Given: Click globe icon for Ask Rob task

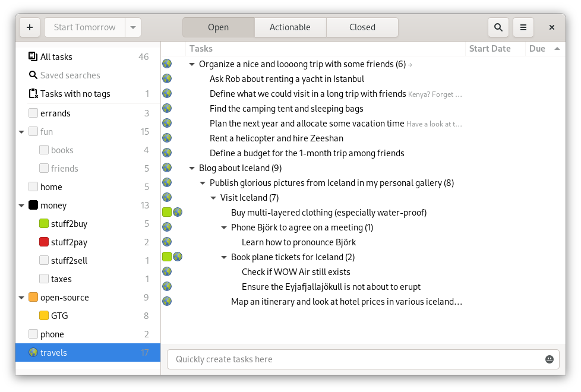Looking at the screenshot, I should (x=167, y=78).
